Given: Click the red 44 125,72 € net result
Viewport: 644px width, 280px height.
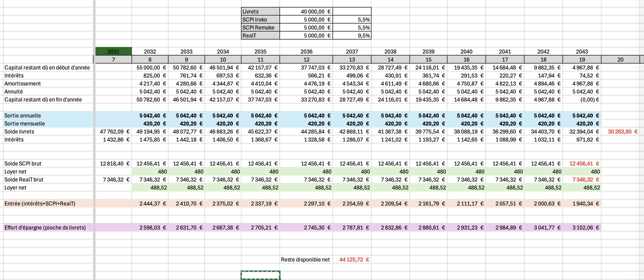Looking at the screenshot, I should 352,259.
